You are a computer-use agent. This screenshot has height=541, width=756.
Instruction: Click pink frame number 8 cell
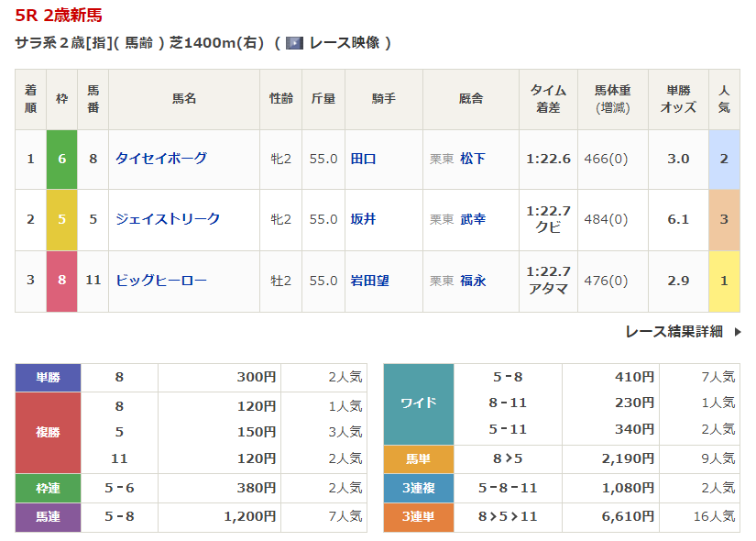coord(61,281)
